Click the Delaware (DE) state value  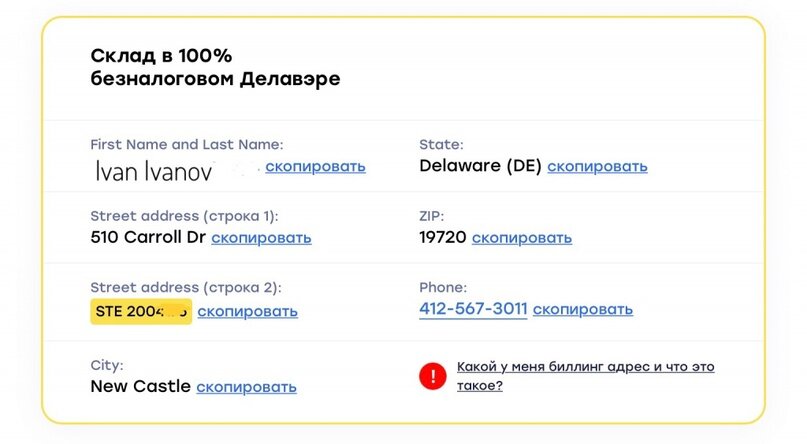480,166
